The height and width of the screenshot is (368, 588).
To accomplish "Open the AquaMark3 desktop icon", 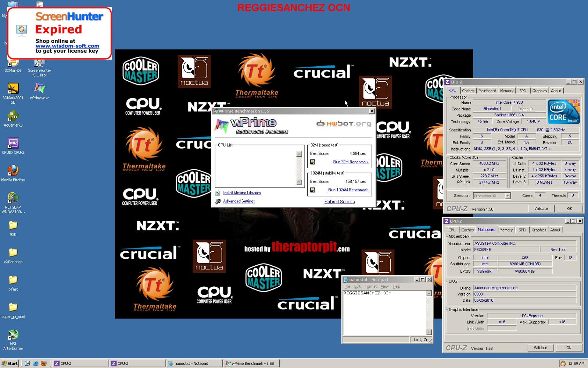I will (13, 118).
